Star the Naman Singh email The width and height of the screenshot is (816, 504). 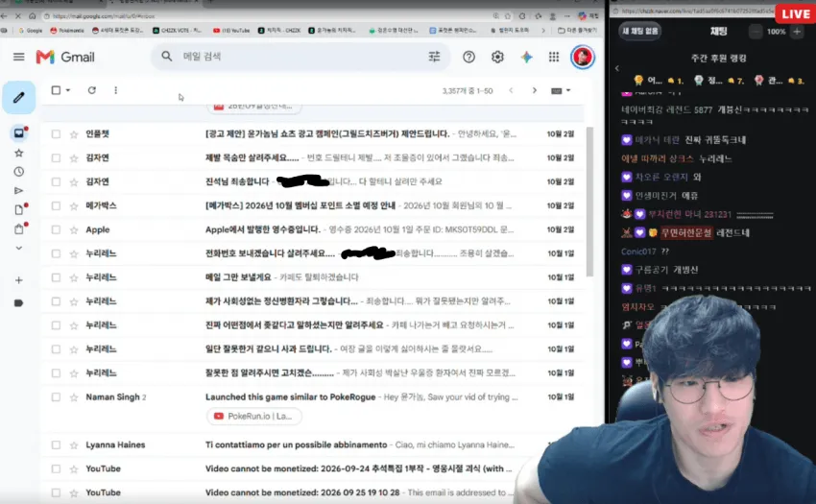(x=74, y=397)
